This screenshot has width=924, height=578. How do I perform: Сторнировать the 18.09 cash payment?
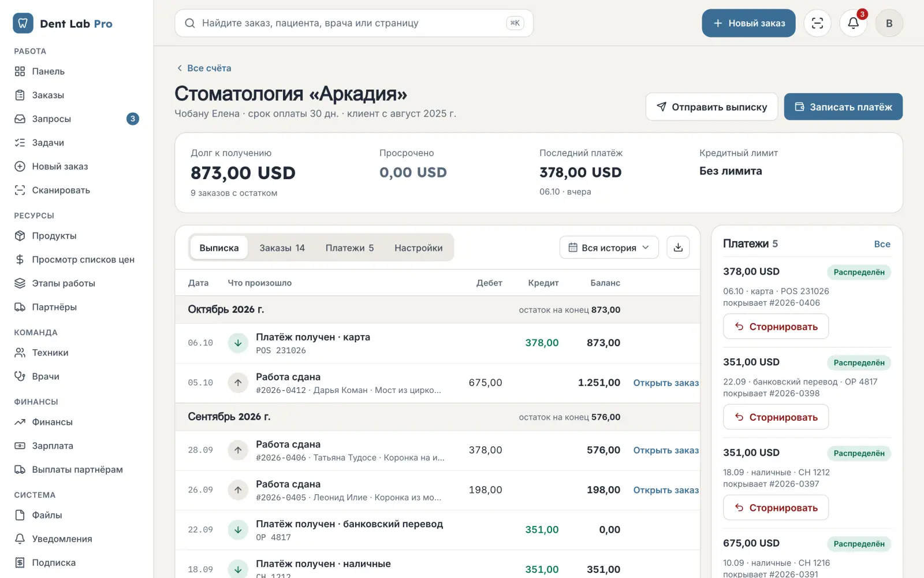point(776,507)
